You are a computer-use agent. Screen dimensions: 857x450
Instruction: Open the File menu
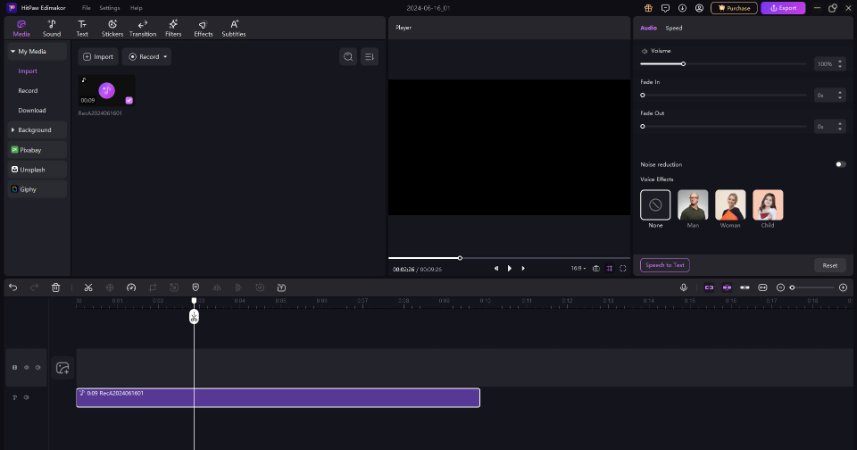(86, 8)
